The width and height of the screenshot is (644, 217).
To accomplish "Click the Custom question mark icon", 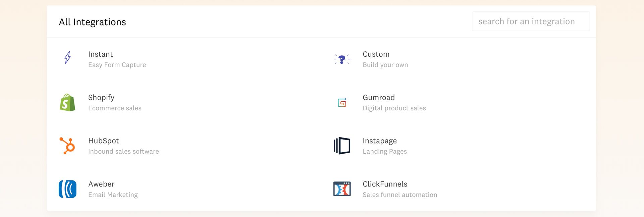I will 342,59.
